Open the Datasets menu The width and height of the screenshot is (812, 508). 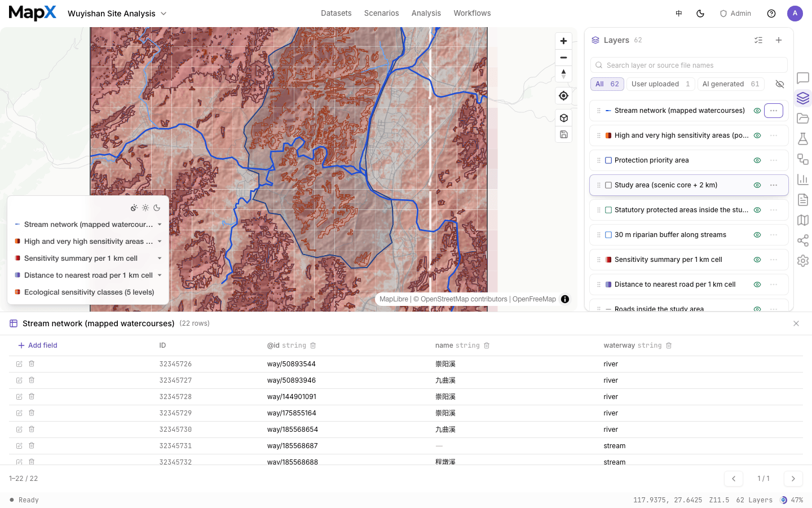336,13
